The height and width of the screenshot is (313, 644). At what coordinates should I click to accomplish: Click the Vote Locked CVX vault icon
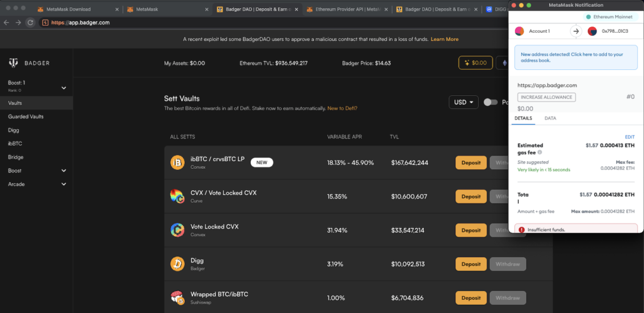177,230
